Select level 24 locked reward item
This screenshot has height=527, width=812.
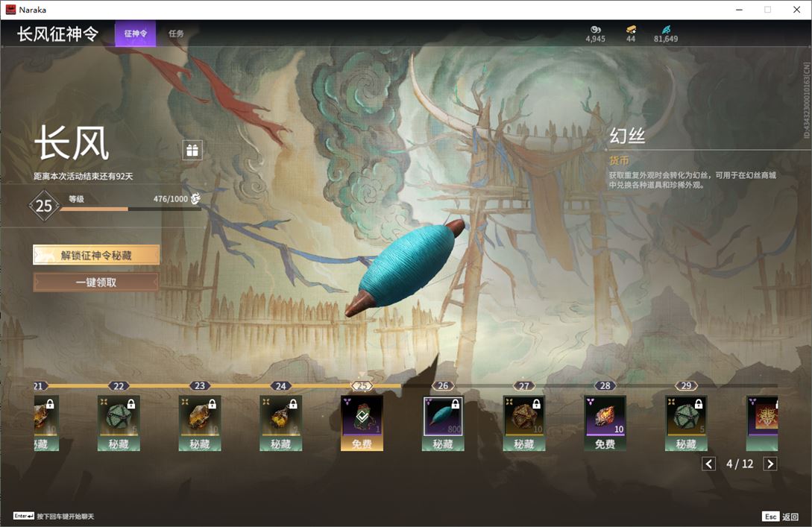pos(280,423)
